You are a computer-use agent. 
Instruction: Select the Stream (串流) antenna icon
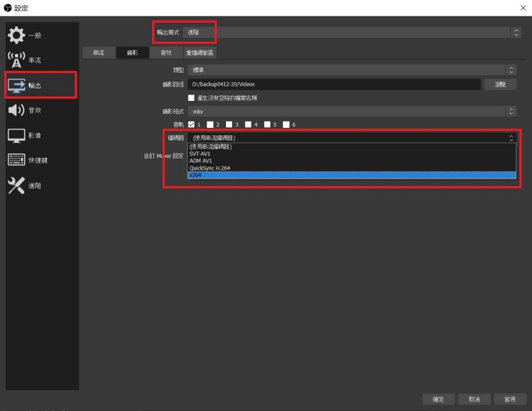(16, 60)
